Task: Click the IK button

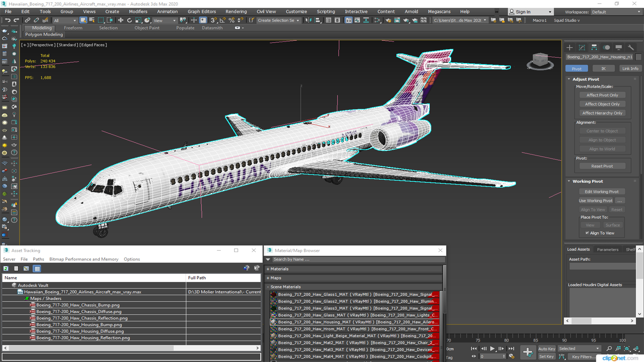Action: coord(603,69)
